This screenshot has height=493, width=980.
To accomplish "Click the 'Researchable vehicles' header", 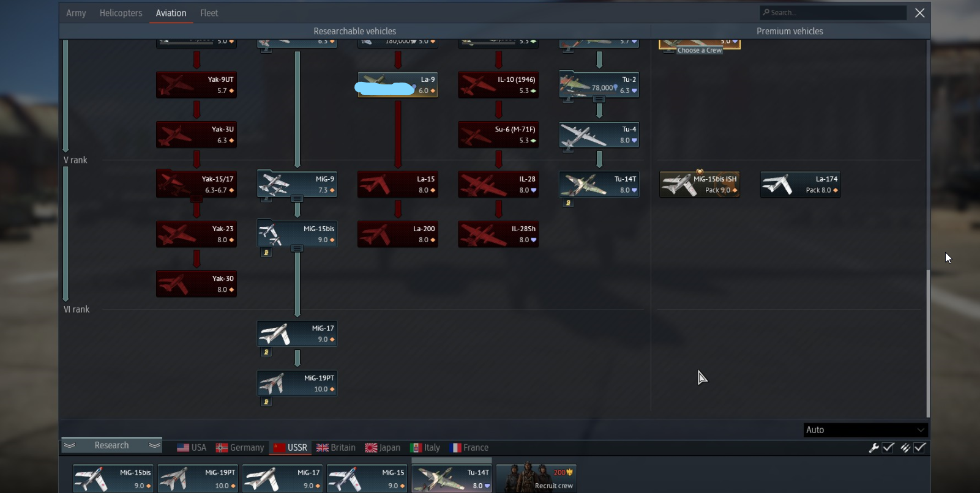I will tap(355, 31).
